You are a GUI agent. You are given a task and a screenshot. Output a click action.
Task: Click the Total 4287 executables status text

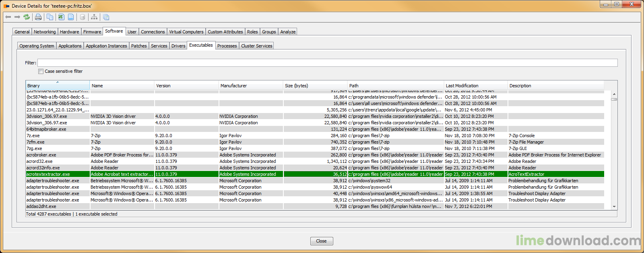pos(48,214)
